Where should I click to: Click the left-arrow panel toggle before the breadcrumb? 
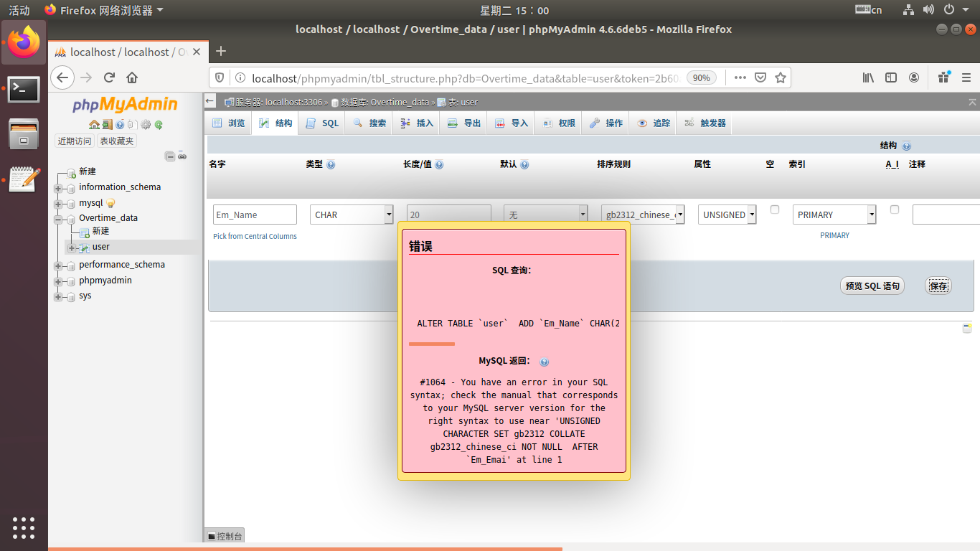[x=210, y=102]
